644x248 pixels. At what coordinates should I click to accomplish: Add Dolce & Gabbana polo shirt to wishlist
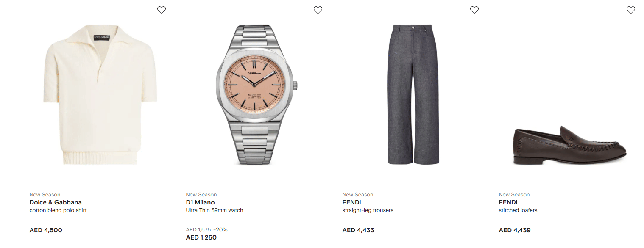162,10
